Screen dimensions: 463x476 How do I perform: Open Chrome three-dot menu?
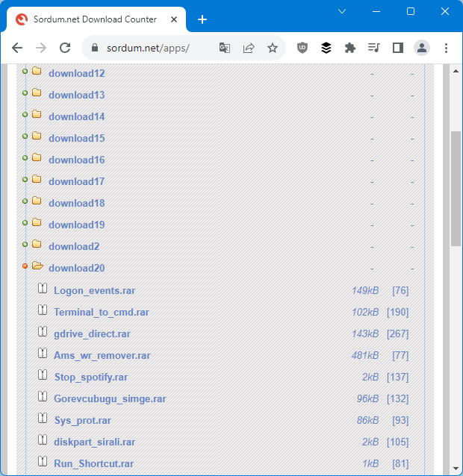point(446,48)
